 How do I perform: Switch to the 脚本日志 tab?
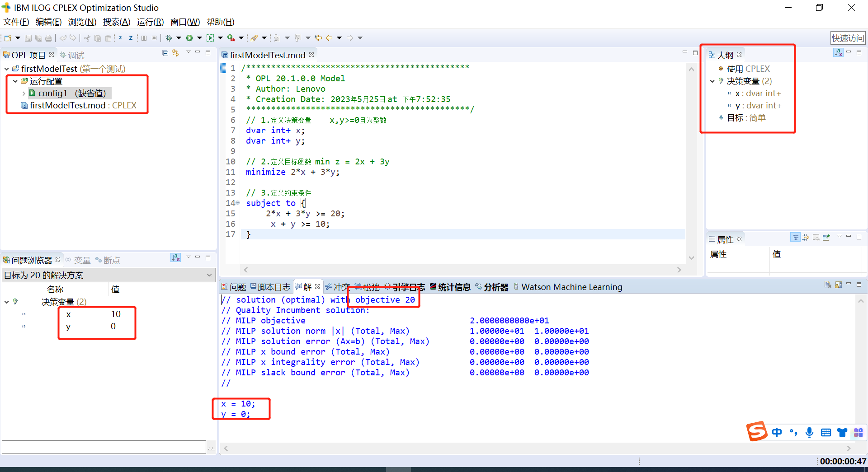tap(270, 287)
